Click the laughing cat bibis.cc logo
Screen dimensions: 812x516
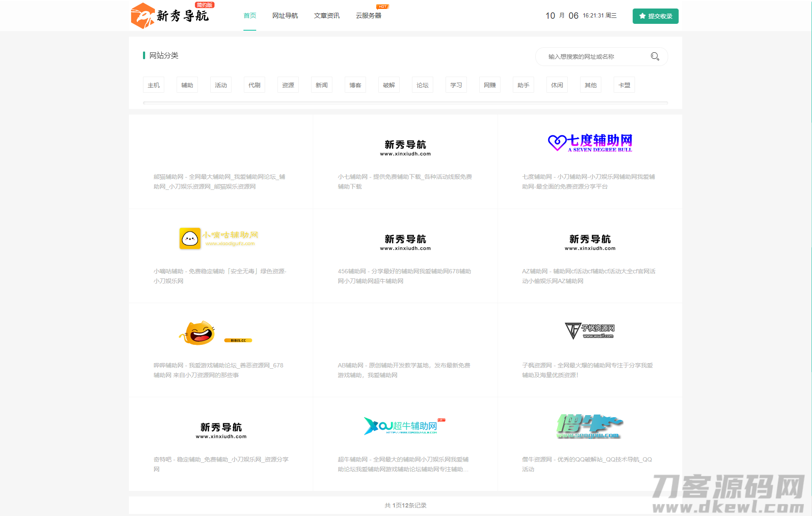pyautogui.click(x=215, y=333)
